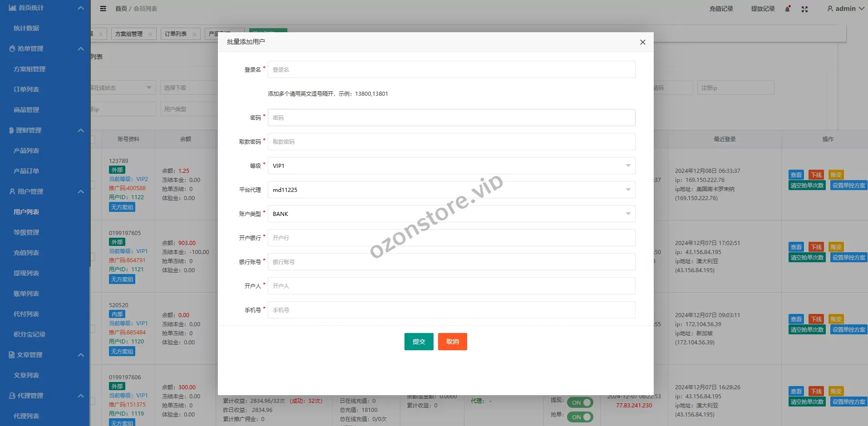Collapse the 用户管理 sidebar section

pyautogui.click(x=81, y=191)
